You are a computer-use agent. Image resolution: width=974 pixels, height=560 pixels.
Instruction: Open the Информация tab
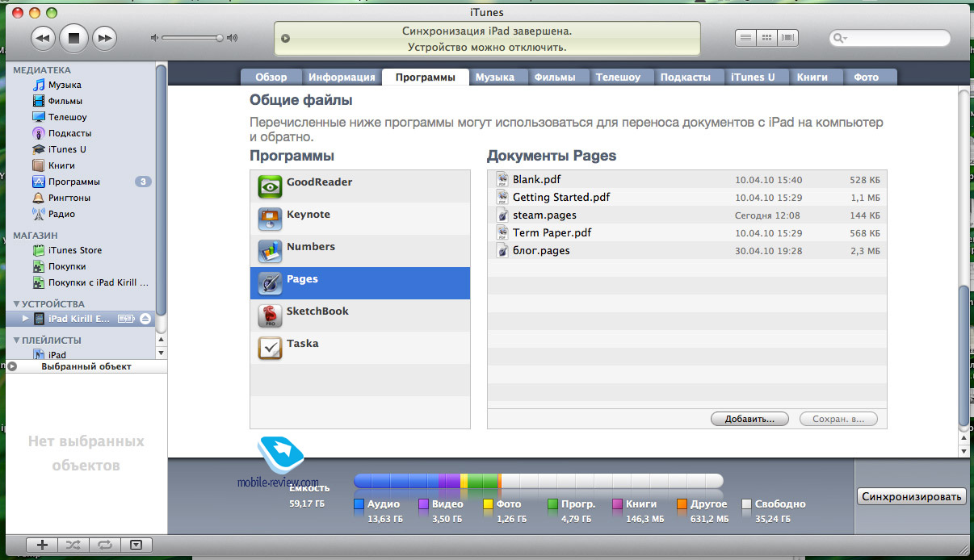[x=342, y=77]
